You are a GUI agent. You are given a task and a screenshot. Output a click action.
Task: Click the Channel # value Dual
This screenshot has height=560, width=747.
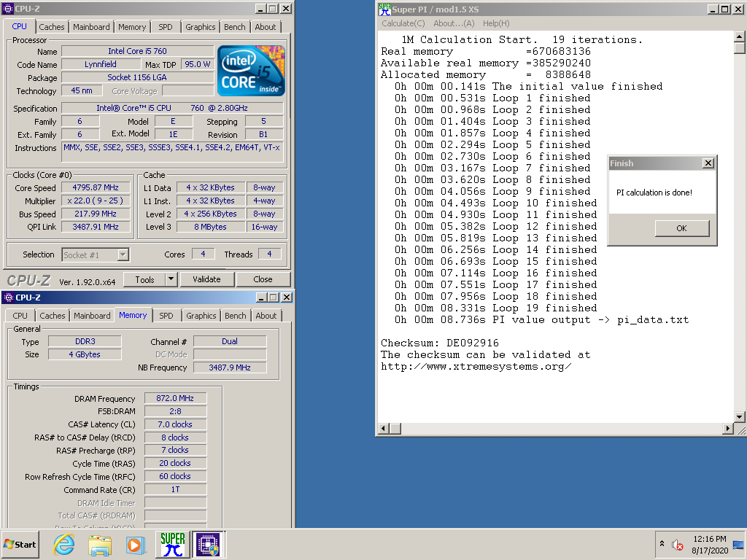[230, 341]
